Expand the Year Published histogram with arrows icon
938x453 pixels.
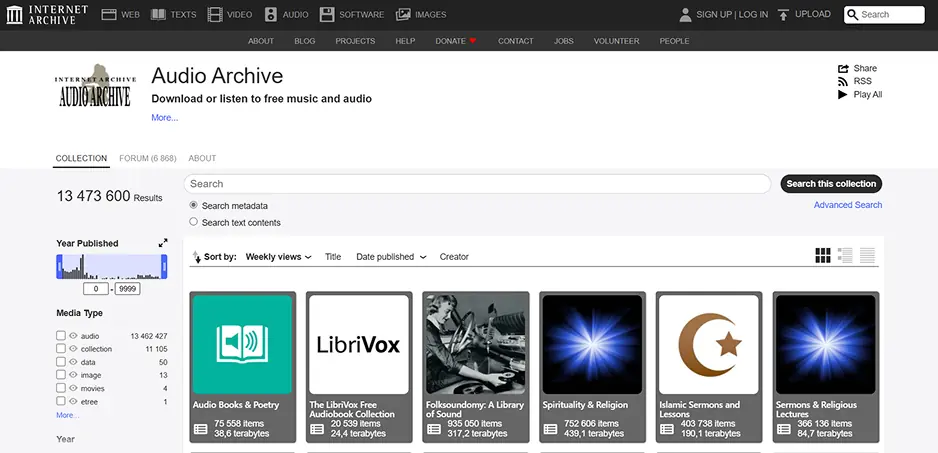(163, 243)
